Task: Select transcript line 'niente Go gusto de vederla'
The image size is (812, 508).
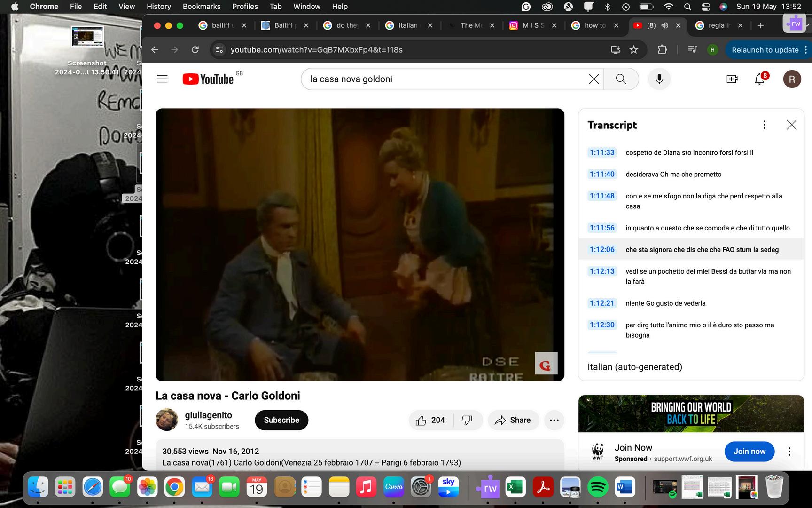Action: click(691, 303)
